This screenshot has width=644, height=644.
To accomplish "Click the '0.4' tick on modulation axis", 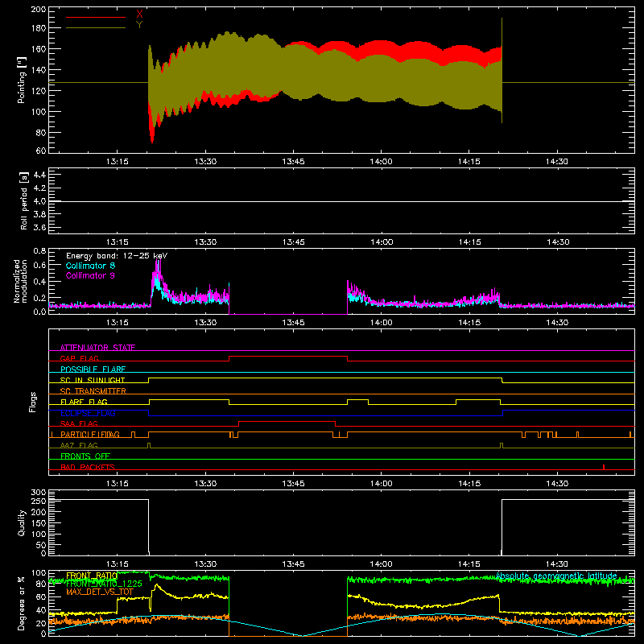I will coord(39,282).
